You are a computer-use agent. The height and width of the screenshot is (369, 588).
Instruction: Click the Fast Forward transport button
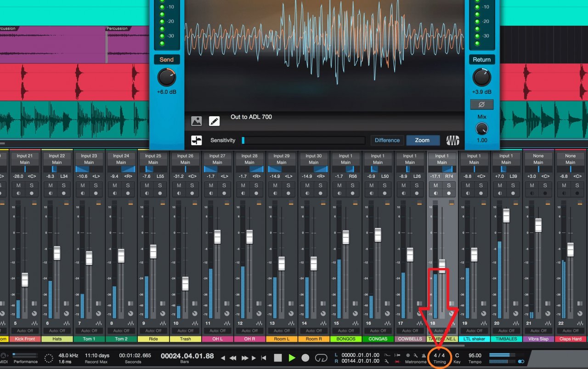[245, 358]
